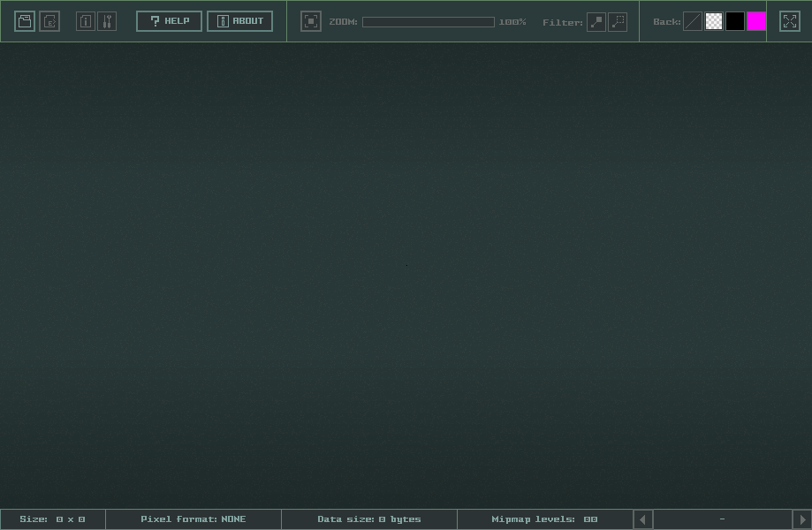This screenshot has height=530, width=812.
Task: Open the image info panel icon
Action: click(86, 21)
